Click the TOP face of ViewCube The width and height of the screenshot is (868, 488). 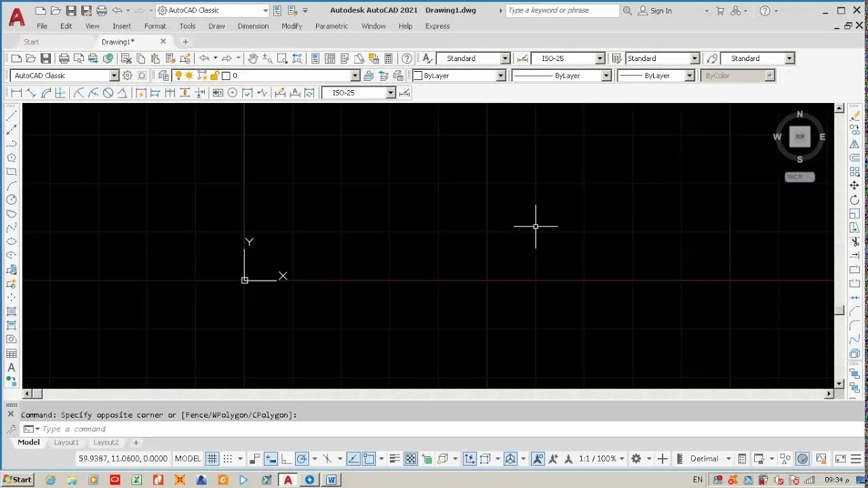click(x=800, y=136)
